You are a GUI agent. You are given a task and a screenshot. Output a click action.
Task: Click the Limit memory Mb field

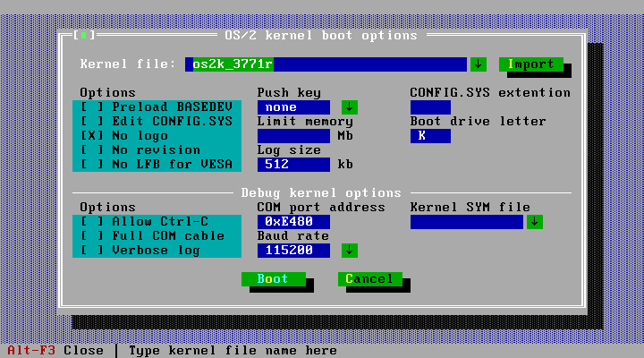[x=293, y=136]
